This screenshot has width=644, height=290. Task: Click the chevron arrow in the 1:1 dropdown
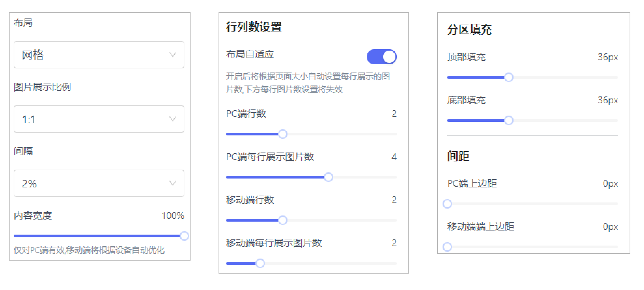coord(173,119)
